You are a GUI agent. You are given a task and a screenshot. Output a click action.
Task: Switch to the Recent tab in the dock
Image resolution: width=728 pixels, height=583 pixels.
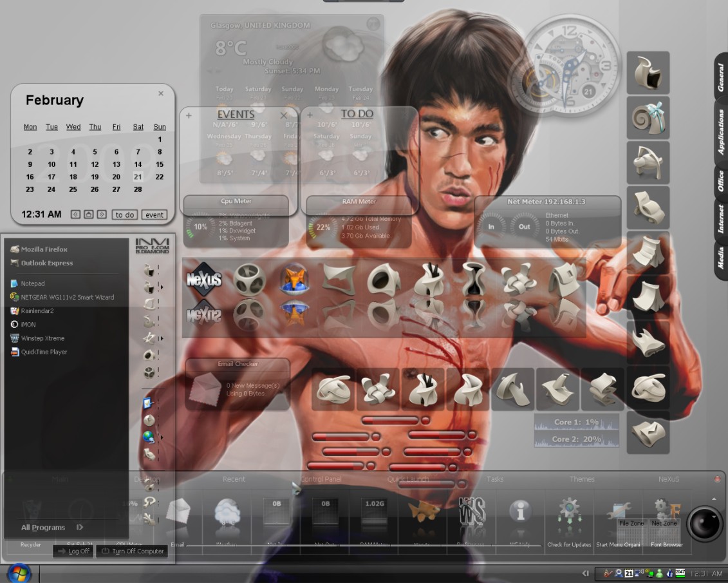pos(234,479)
